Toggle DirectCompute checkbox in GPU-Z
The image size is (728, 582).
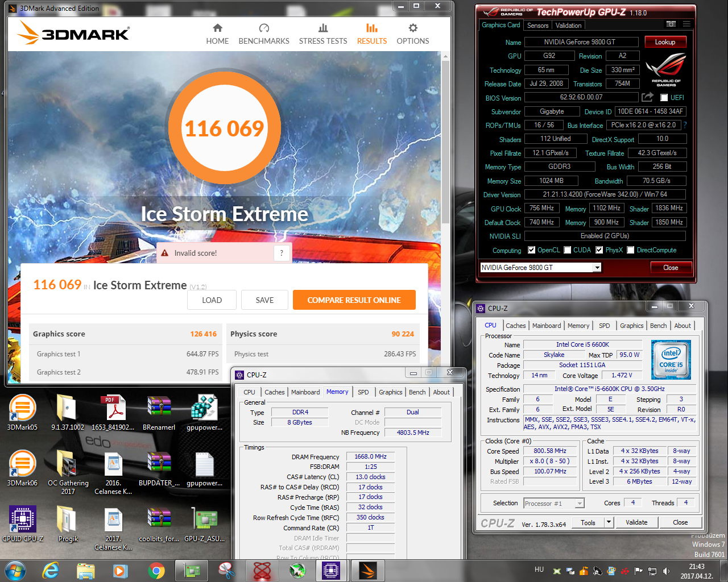coord(630,250)
